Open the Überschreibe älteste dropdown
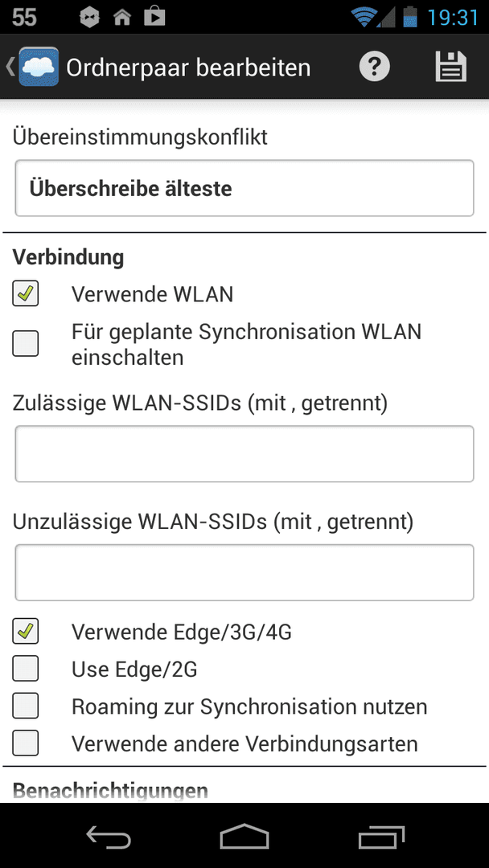The width and height of the screenshot is (489, 868). pyautogui.click(x=244, y=188)
